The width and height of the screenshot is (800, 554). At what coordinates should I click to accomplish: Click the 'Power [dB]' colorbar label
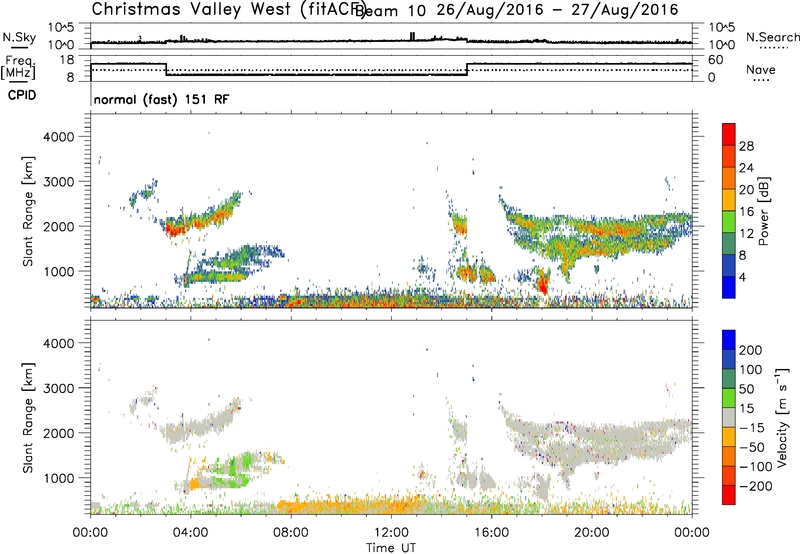[x=763, y=211]
